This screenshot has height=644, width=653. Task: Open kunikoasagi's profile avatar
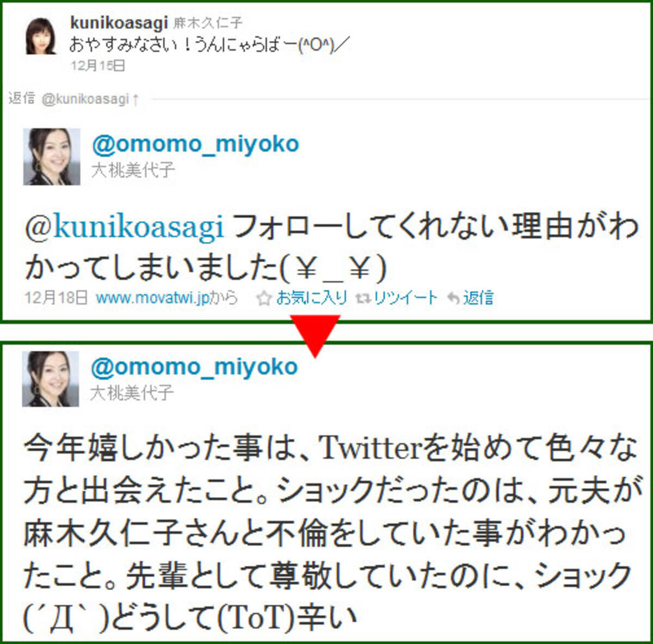(41, 36)
